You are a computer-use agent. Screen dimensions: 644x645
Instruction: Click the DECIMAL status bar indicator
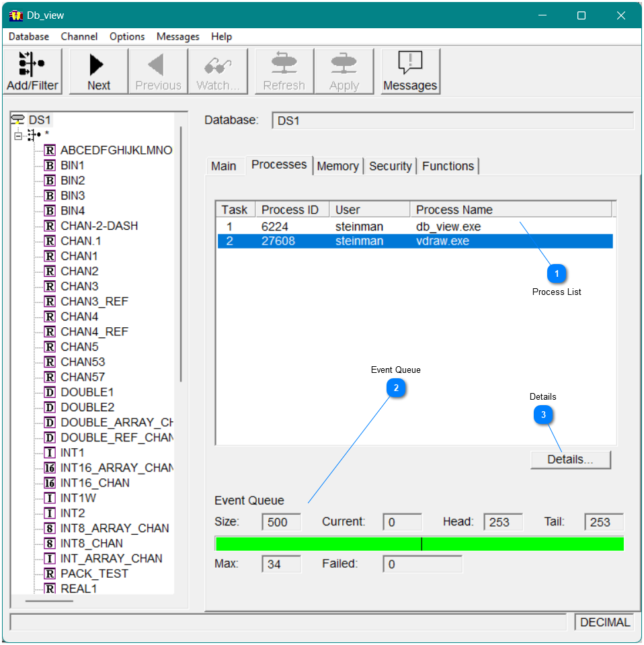tap(604, 622)
